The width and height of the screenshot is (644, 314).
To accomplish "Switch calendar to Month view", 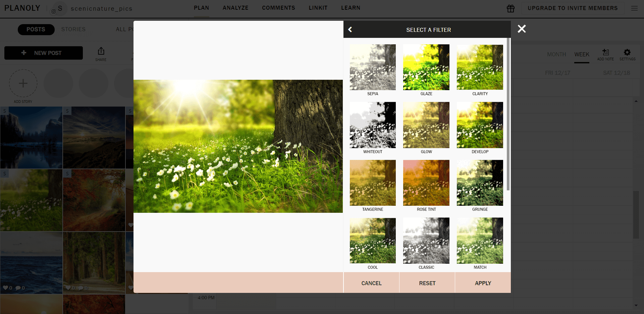I will (x=556, y=54).
